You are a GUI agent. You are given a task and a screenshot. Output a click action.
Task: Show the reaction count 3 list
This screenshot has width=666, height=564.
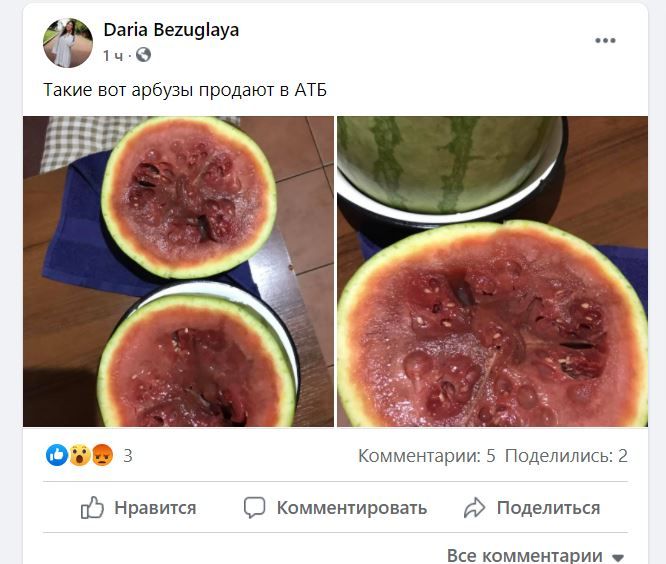pyautogui.click(x=128, y=456)
